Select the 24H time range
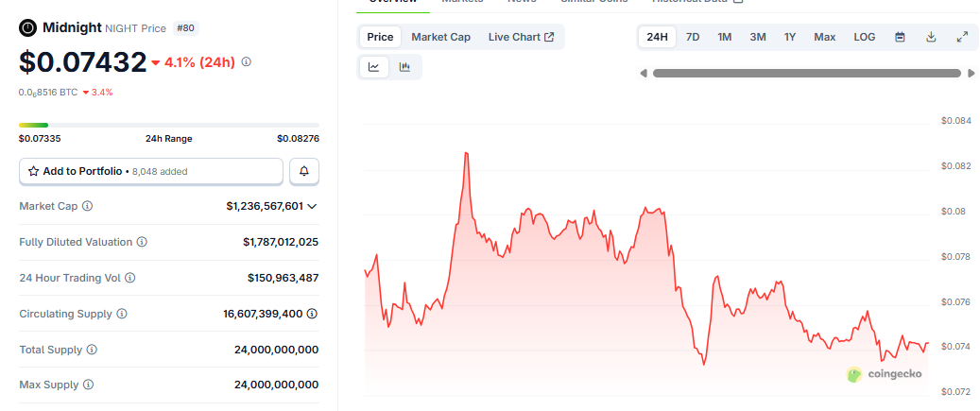Image resolution: width=980 pixels, height=411 pixels. point(657,37)
